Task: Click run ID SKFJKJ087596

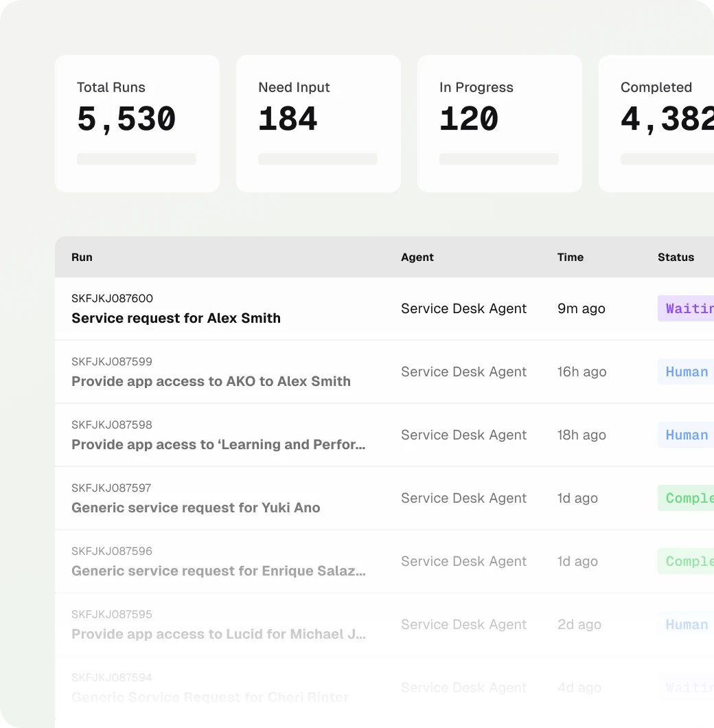Action: pyautogui.click(x=112, y=551)
